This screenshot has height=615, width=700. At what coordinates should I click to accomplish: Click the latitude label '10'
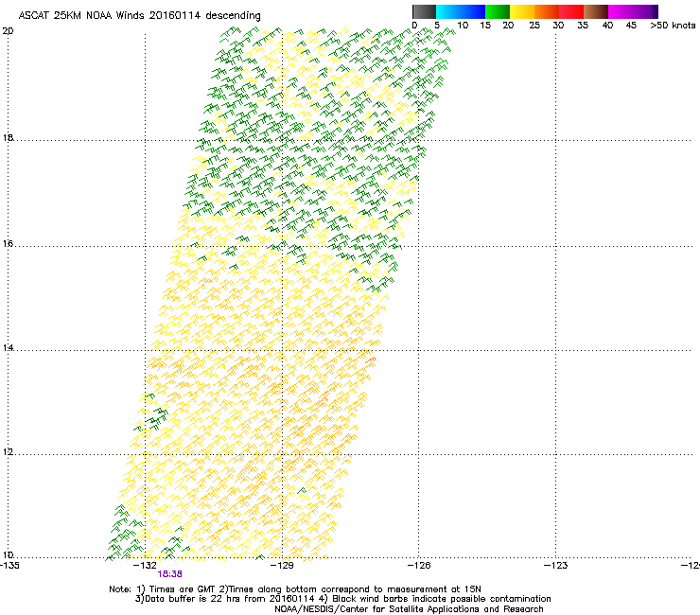pos(8,554)
